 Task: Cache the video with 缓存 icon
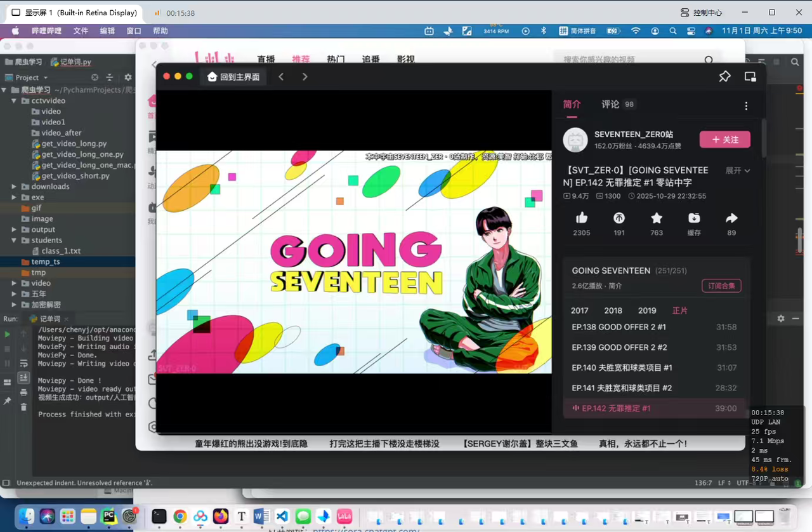coord(694,218)
